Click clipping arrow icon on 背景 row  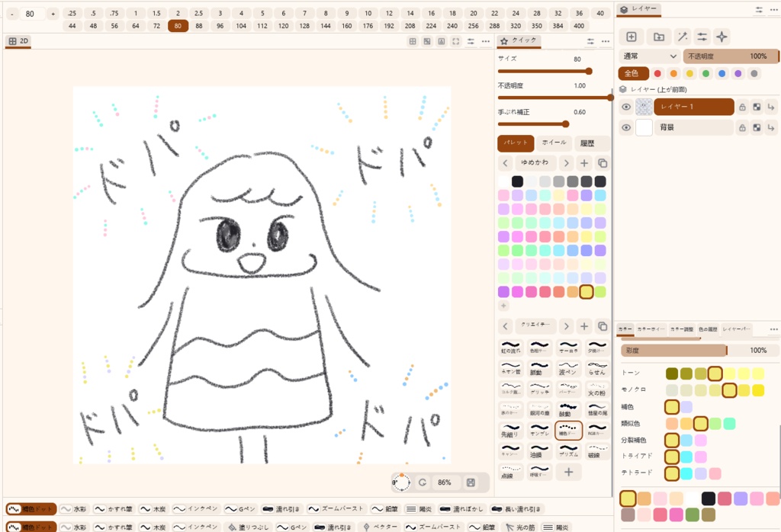pyautogui.click(x=771, y=128)
